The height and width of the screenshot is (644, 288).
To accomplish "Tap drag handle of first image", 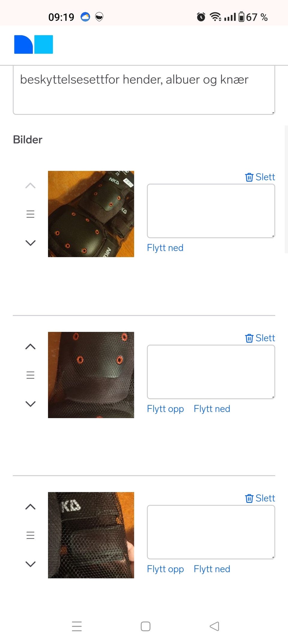I will pyautogui.click(x=30, y=214).
